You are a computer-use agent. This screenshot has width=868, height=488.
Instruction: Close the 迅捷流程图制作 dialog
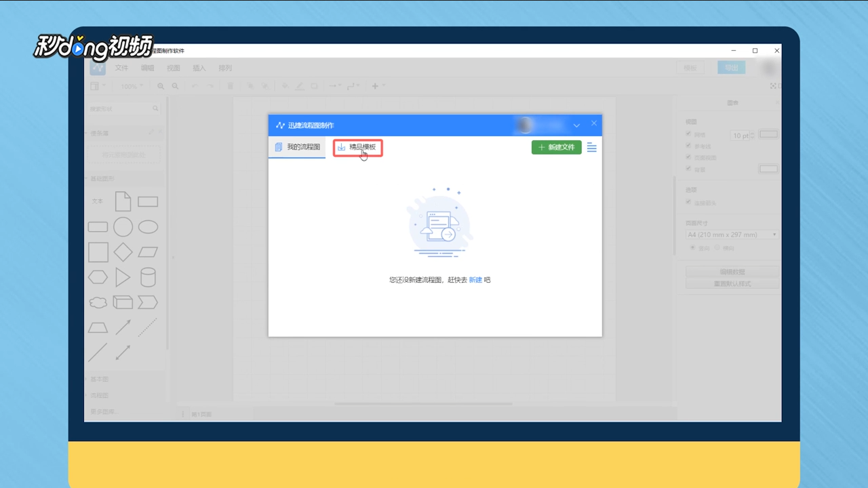[x=594, y=123]
